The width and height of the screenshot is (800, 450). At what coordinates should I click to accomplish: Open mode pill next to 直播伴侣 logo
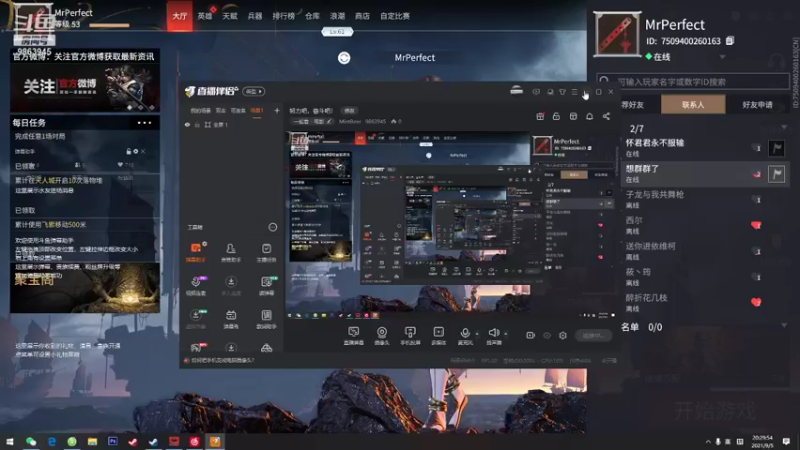click(254, 91)
